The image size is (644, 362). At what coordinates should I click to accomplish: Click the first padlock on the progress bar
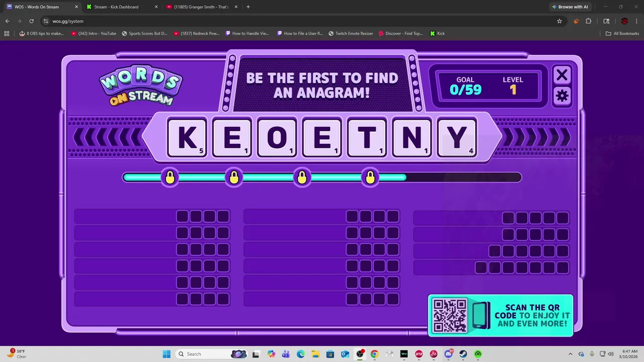click(170, 177)
